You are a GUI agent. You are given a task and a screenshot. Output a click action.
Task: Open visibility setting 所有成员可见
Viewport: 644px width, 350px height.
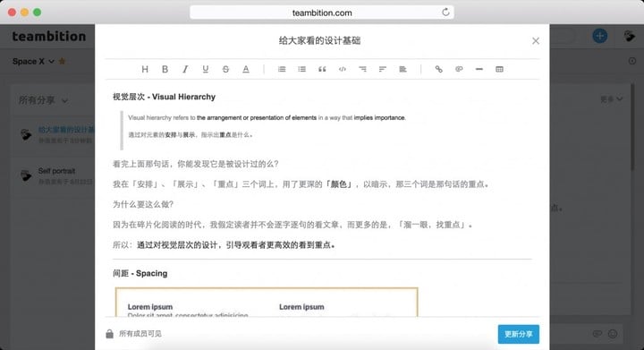click(140, 334)
